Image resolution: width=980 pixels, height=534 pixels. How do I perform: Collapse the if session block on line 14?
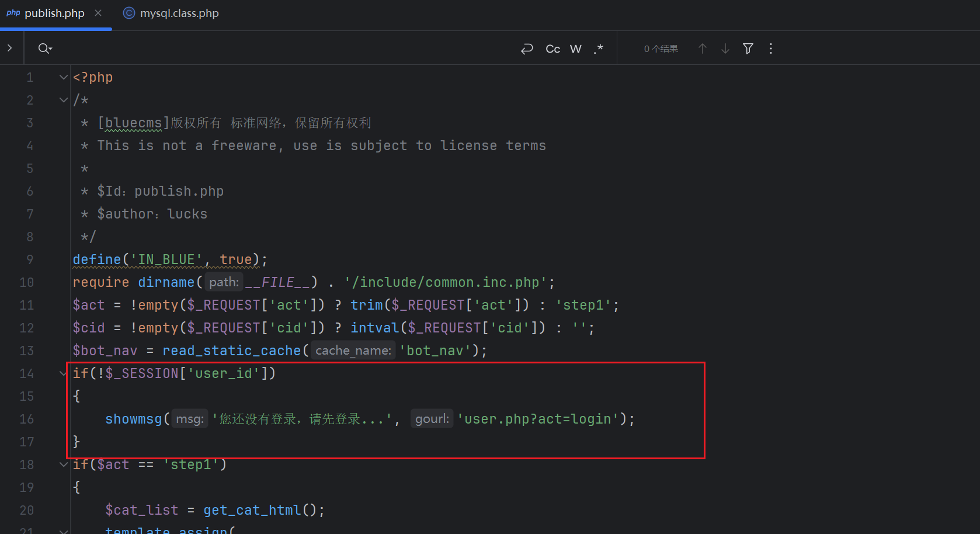point(63,373)
